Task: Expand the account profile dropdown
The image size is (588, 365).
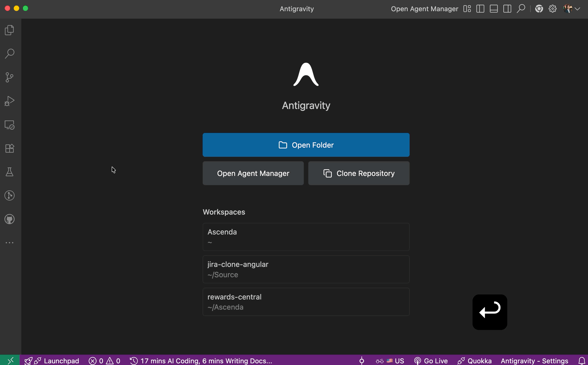Action: click(572, 9)
